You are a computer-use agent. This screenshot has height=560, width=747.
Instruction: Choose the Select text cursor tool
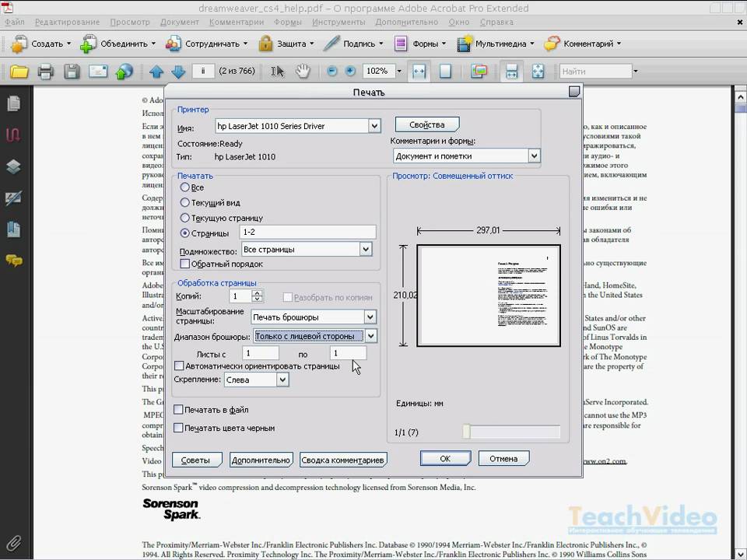pos(277,72)
